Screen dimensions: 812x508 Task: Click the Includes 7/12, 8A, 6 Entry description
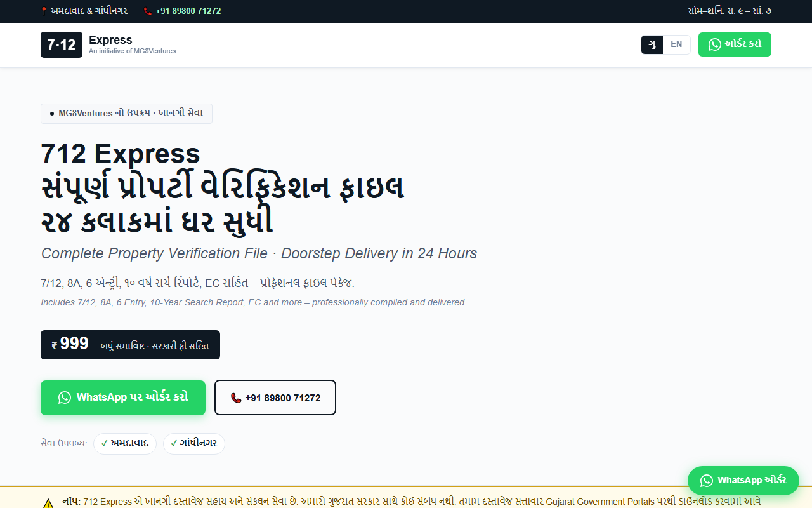(254, 302)
